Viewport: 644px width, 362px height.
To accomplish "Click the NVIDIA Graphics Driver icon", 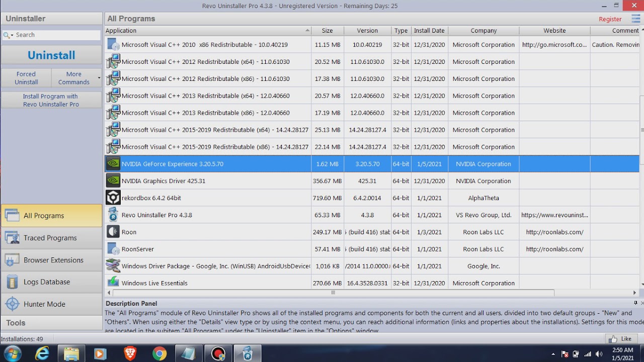I will [113, 181].
